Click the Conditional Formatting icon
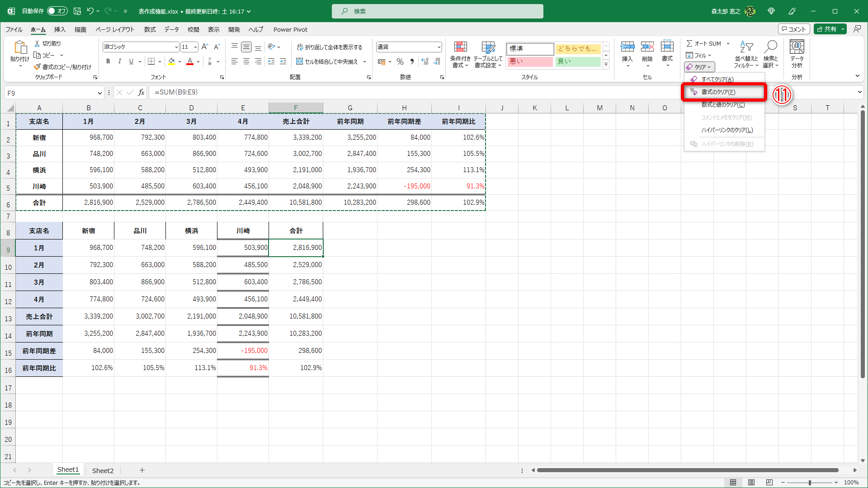The image size is (868, 488). [460, 47]
